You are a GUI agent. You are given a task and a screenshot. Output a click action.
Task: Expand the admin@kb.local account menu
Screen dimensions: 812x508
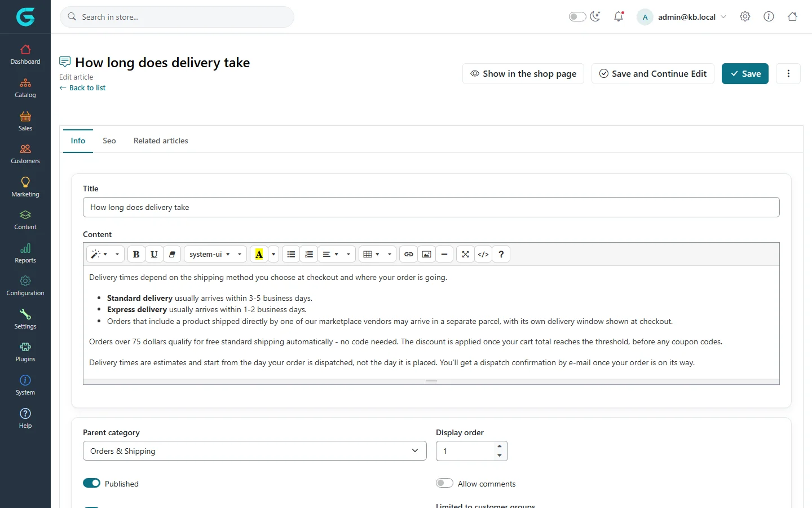682,17
